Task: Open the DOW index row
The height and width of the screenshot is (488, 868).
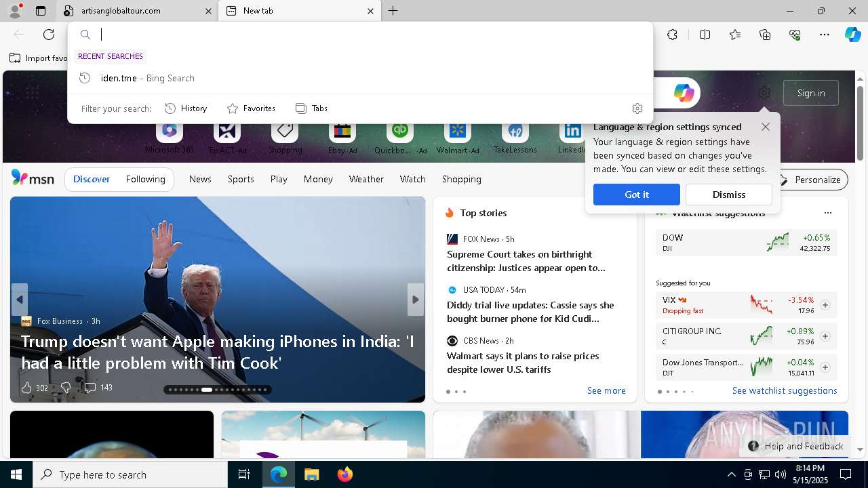Action: pyautogui.click(x=746, y=243)
